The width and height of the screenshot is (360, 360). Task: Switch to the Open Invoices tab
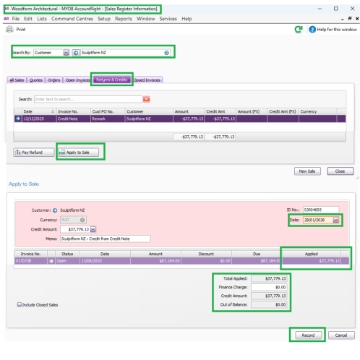[78, 80]
